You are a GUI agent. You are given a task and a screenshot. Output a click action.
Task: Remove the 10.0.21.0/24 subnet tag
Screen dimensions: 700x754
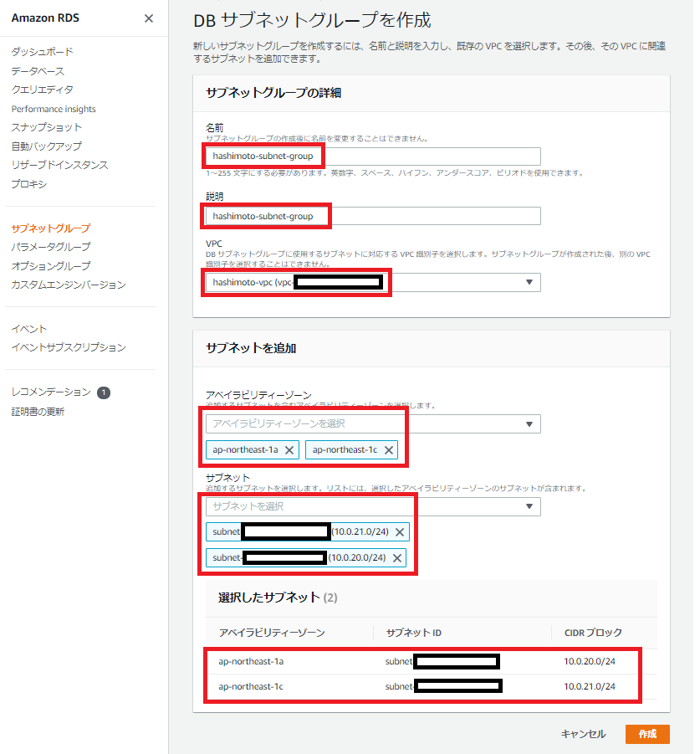pos(400,532)
